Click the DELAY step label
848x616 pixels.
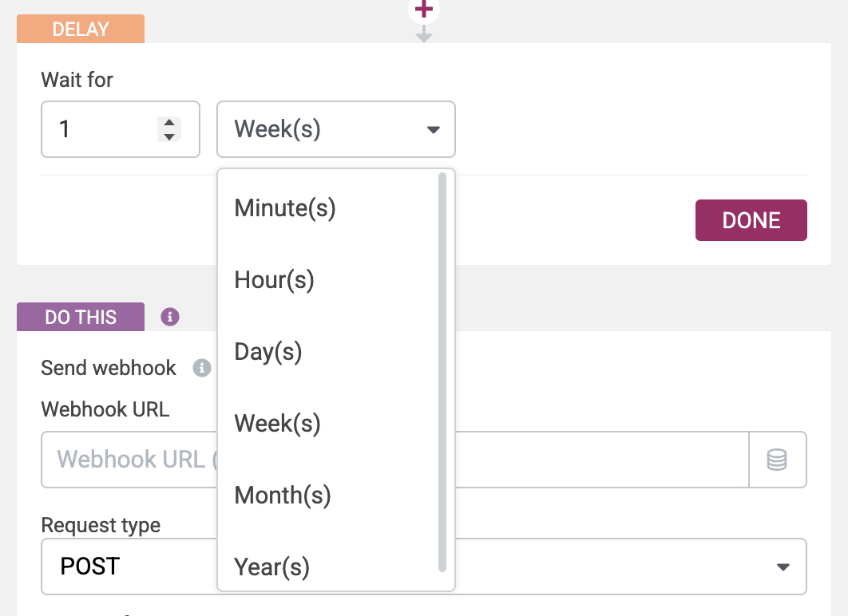coord(81,30)
